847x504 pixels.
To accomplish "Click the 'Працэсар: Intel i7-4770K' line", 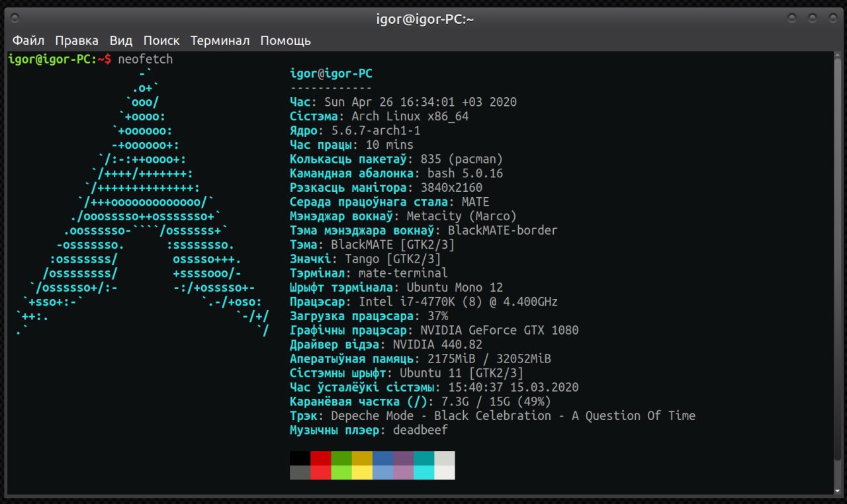I will pyautogui.click(x=423, y=302).
